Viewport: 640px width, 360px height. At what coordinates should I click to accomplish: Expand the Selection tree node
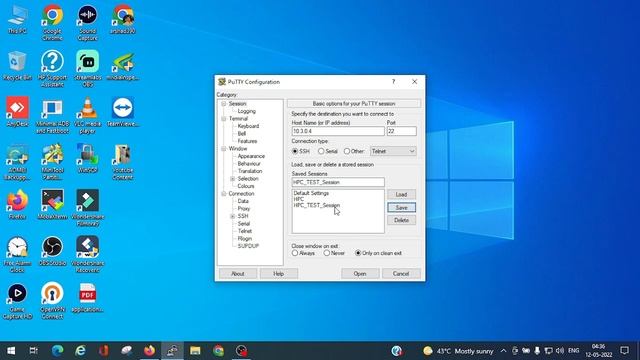(x=233, y=179)
